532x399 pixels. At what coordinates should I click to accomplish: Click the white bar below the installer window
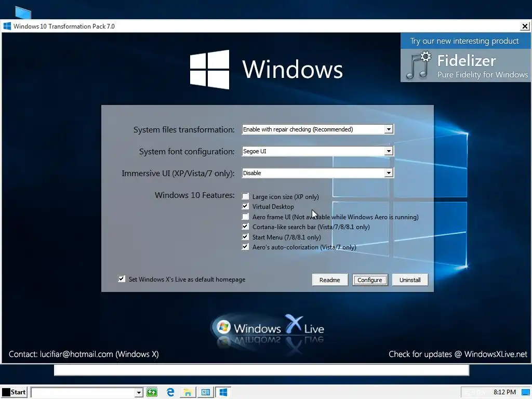click(262, 370)
